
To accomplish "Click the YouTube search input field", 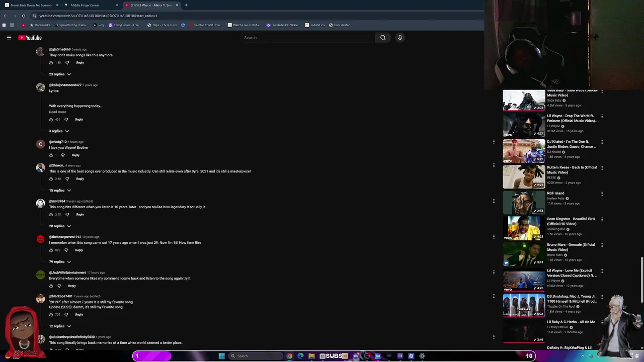I will (x=307, y=38).
